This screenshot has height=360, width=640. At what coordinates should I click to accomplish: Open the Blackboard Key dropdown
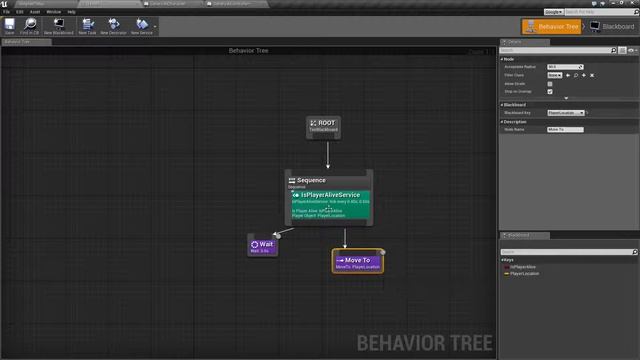[566, 113]
